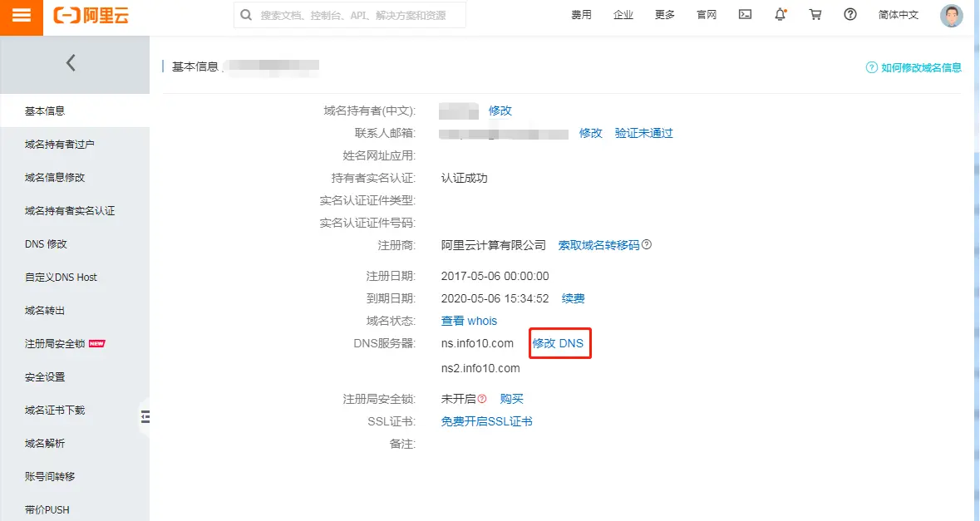The height and width of the screenshot is (521, 980).
Task: Open the Cloud Shell terminal icon
Action: (x=746, y=15)
